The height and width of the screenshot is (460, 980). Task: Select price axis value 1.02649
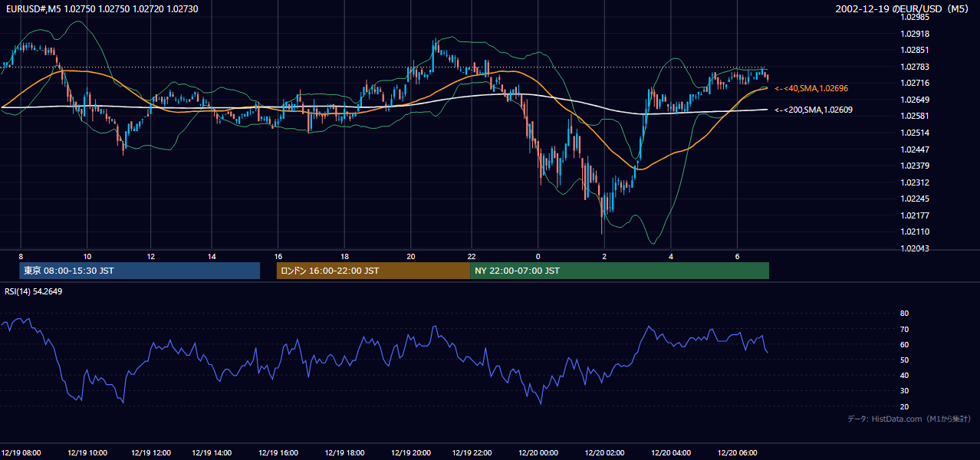[914, 100]
